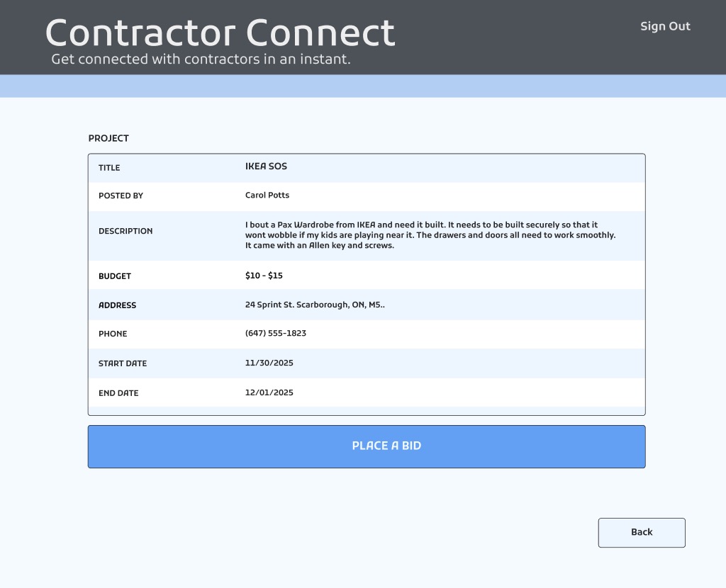The image size is (726, 588).
Task: Click the PHONE row label
Action: [113, 334]
